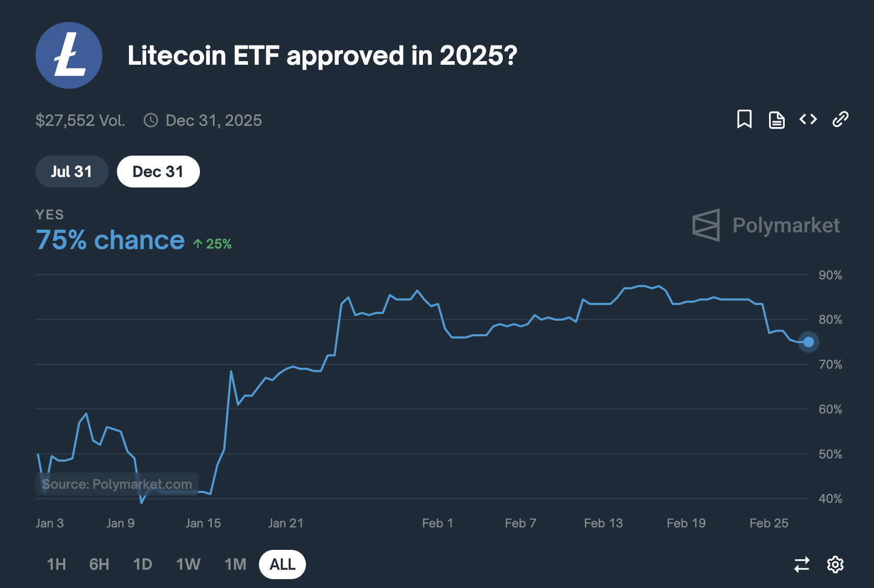Click the current price dot on the chart
Viewport: 874px width, 588px height.
pyautogui.click(x=809, y=342)
